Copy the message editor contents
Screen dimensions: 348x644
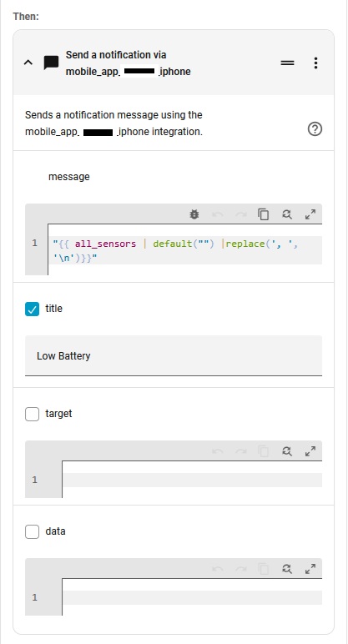point(264,214)
